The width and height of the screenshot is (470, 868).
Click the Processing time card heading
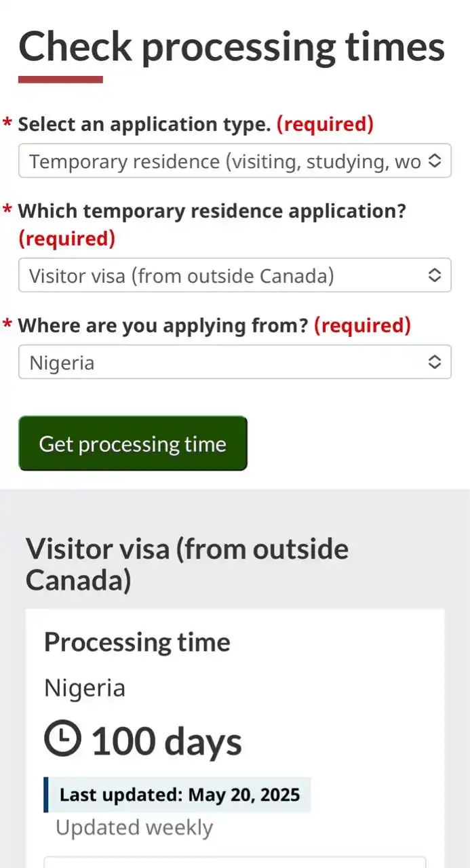pos(137,642)
